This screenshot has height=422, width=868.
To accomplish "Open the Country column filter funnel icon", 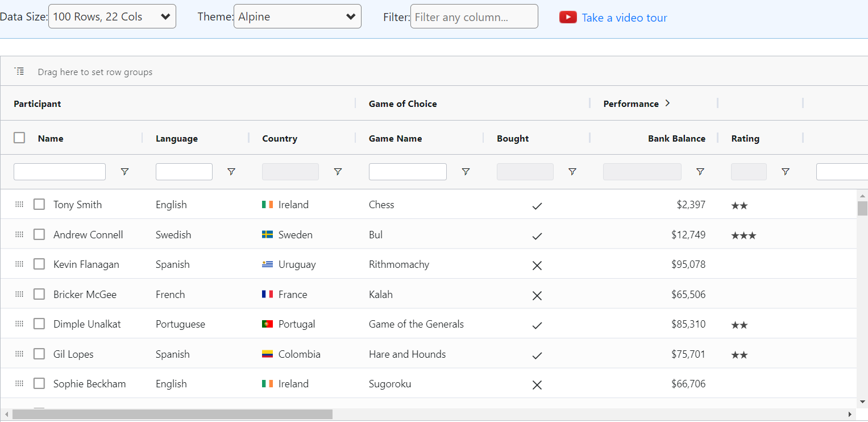I will coord(338,171).
